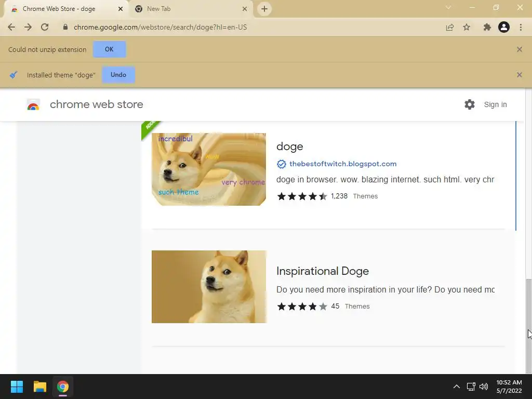Close the New Tab tab
532x399 pixels.
[x=245, y=9]
